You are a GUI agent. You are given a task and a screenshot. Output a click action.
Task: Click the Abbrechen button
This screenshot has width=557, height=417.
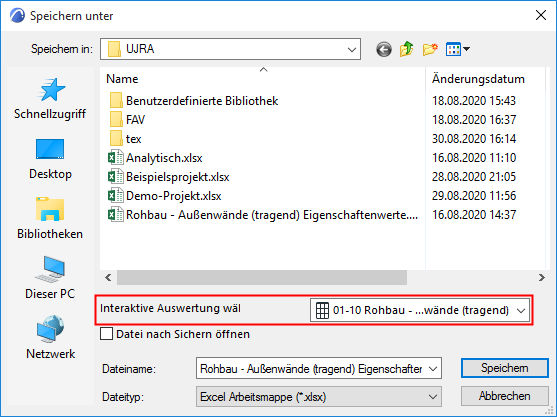[504, 396]
